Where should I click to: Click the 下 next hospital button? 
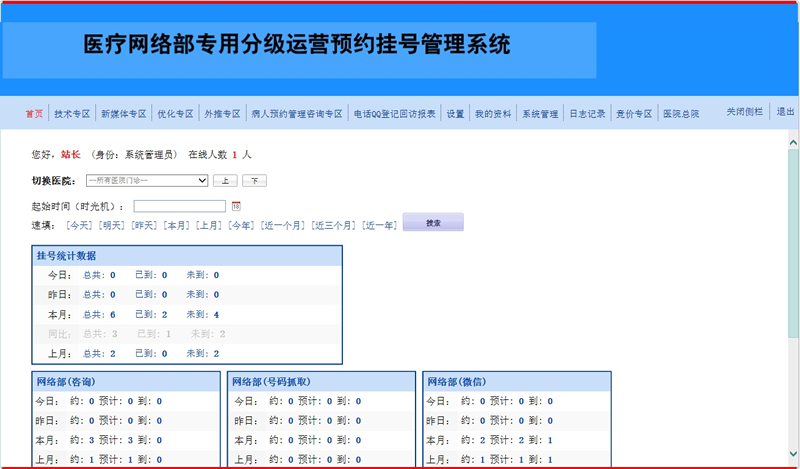(x=254, y=181)
